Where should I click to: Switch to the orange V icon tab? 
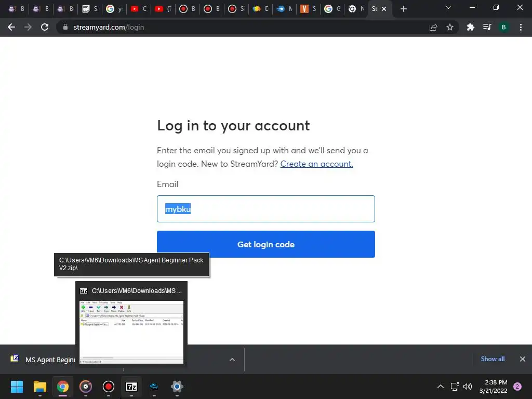pyautogui.click(x=309, y=9)
